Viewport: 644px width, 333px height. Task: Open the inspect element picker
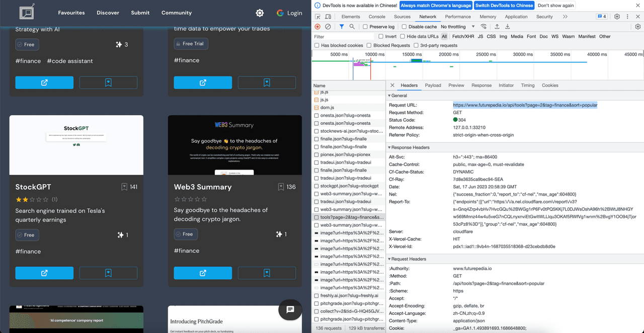[317, 17]
